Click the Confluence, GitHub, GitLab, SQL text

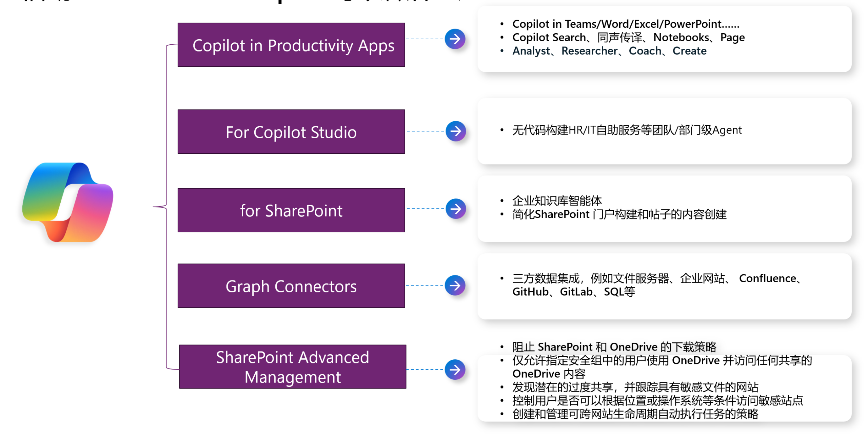click(x=573, y=291)
